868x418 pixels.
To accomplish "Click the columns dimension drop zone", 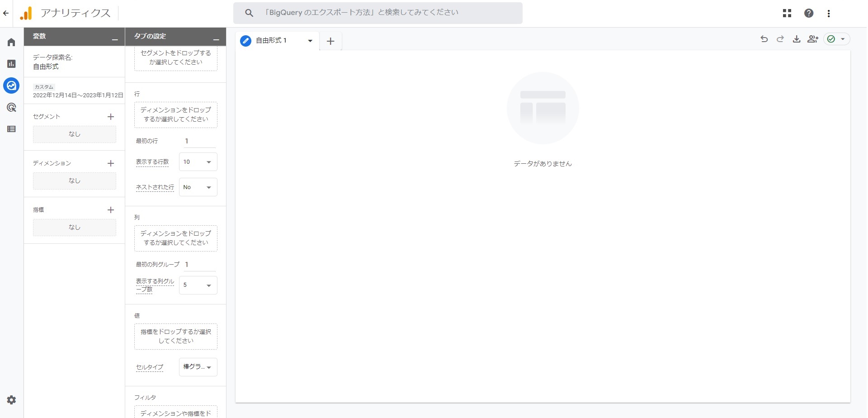I will 176,238.
